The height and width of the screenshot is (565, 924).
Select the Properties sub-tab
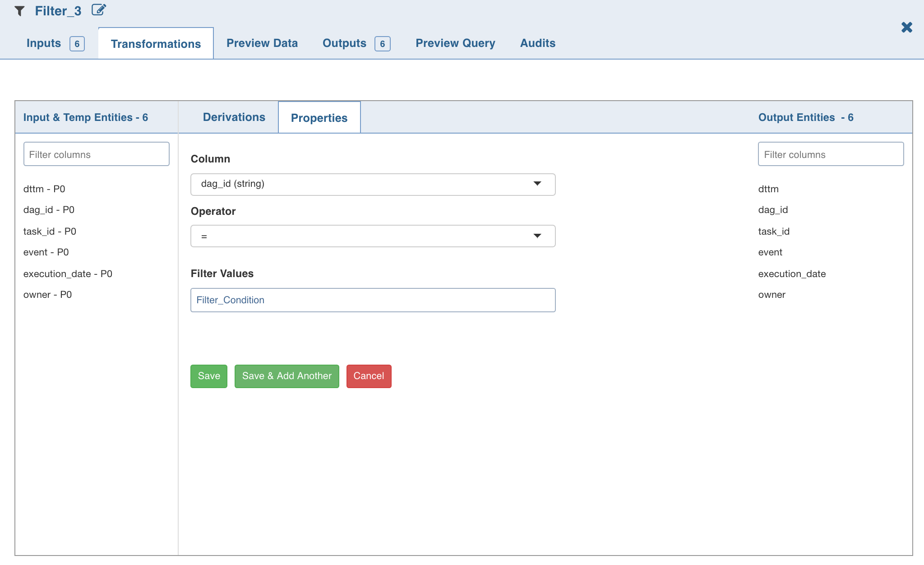(319, 118)
